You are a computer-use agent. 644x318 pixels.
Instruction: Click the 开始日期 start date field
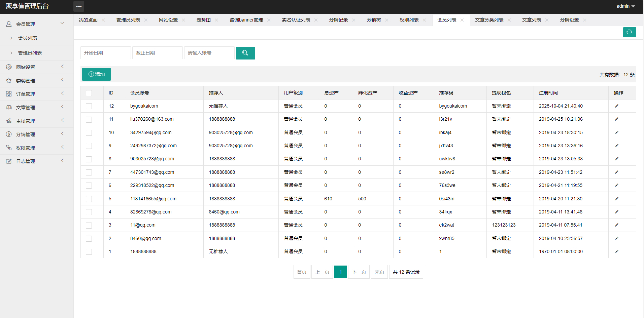click(105, 53)
